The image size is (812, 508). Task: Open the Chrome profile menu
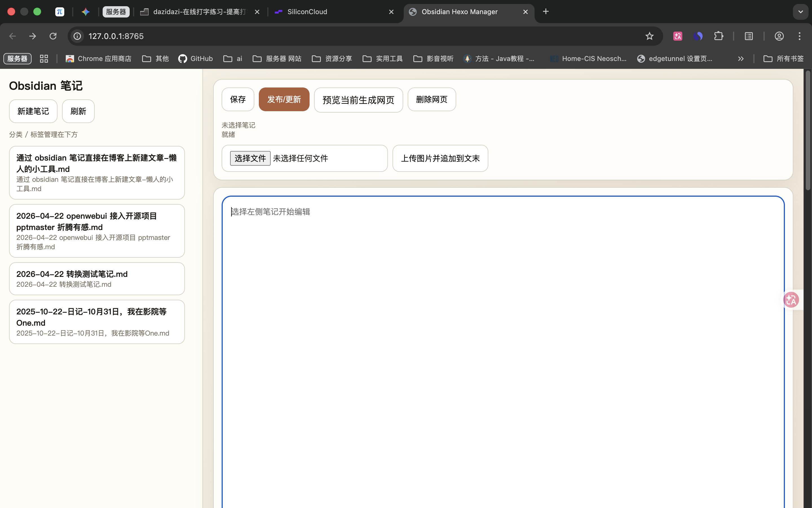(779, 36)
